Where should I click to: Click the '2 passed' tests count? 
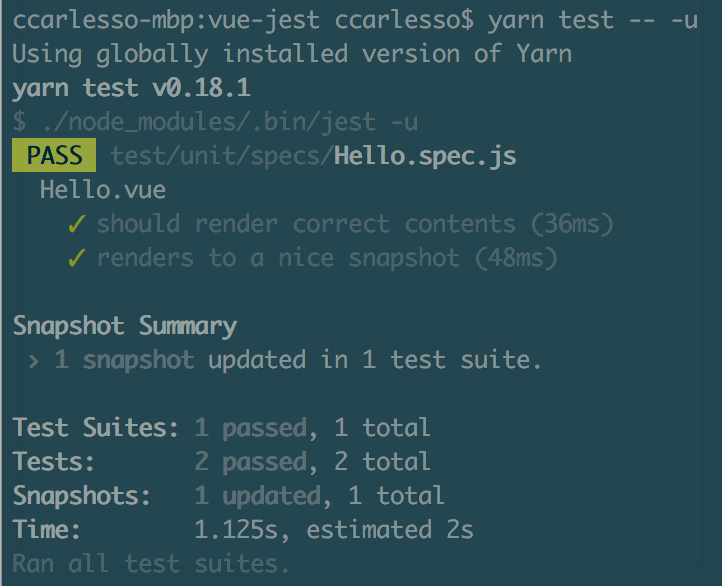250,462
